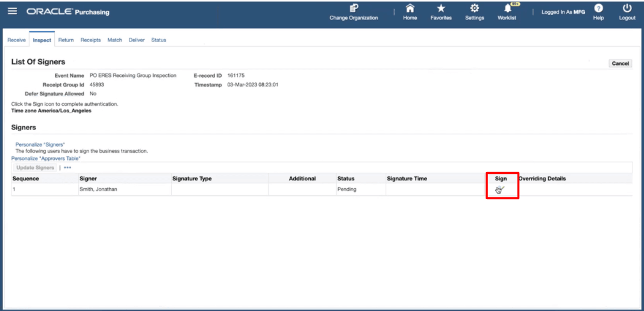Click the Update Signers button
The height and width of the screenshot is (311, 644).
36,167
